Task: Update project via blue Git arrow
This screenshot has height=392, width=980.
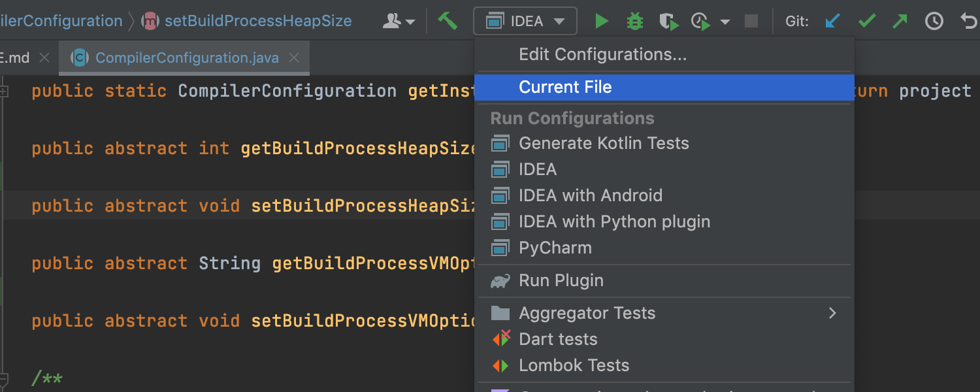Action: tap(833, 22)
